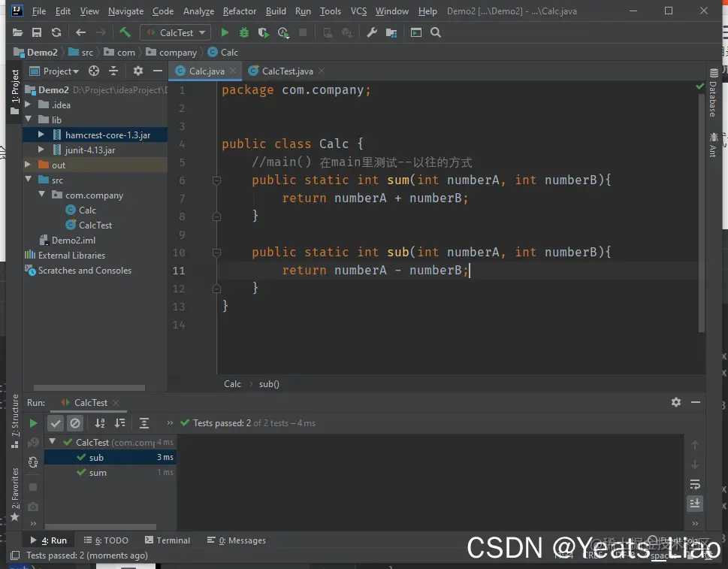Toggle show ignored tests button
Viewport: 728px width, 569px height.
pos(74,423)
